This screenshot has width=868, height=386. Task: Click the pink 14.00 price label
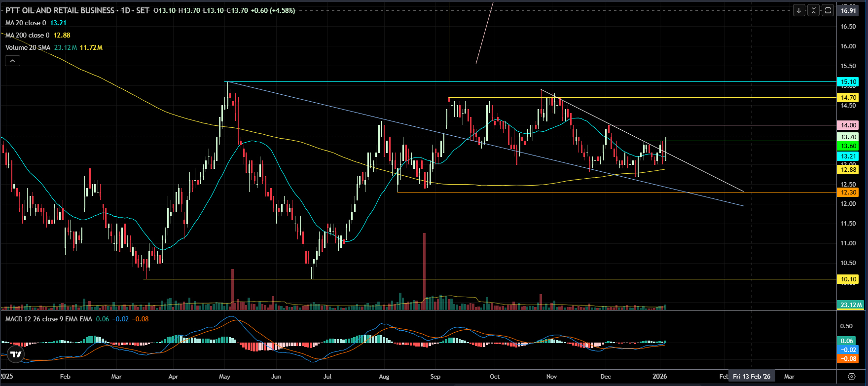(x=848, y=125)
